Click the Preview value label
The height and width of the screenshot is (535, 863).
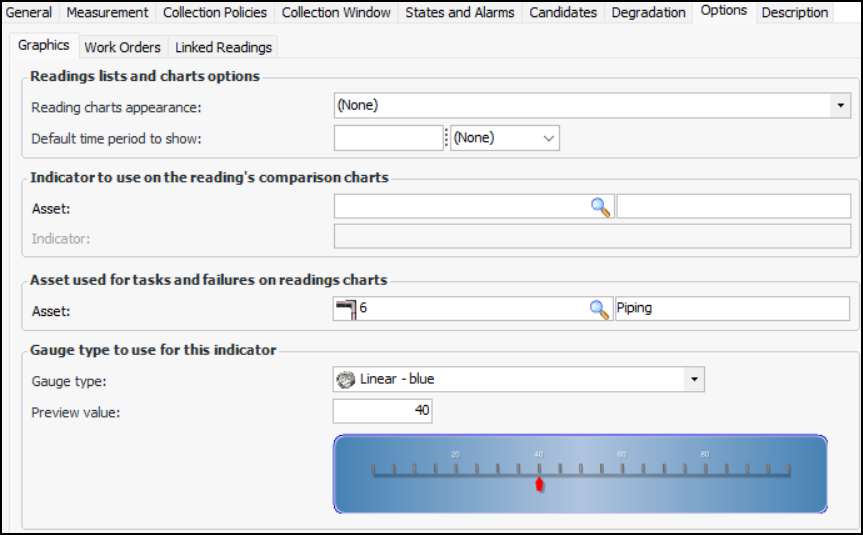pyautogui.click(x=75, y=413)
